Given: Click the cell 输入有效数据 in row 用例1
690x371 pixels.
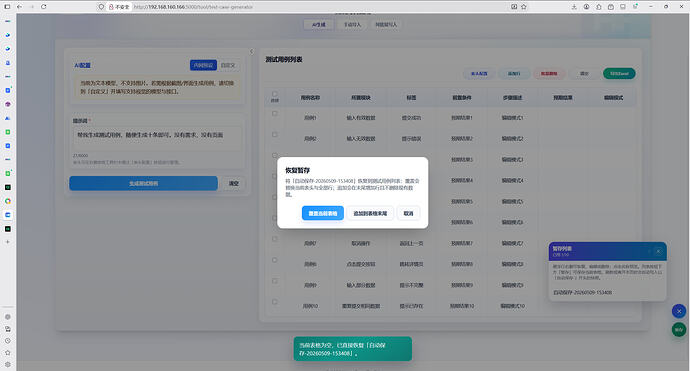Looking at the screenshot, I should (361, 118).
